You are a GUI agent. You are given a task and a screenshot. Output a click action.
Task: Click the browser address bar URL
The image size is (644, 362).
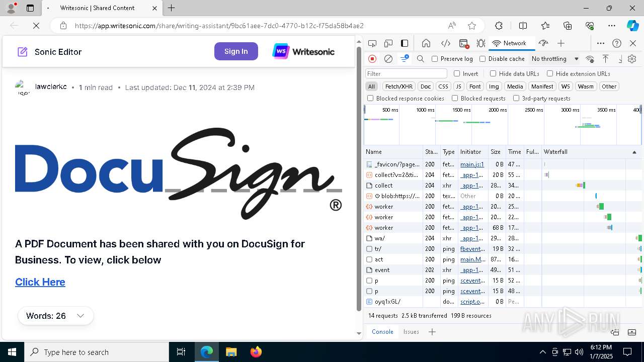(x=219, y=26)
